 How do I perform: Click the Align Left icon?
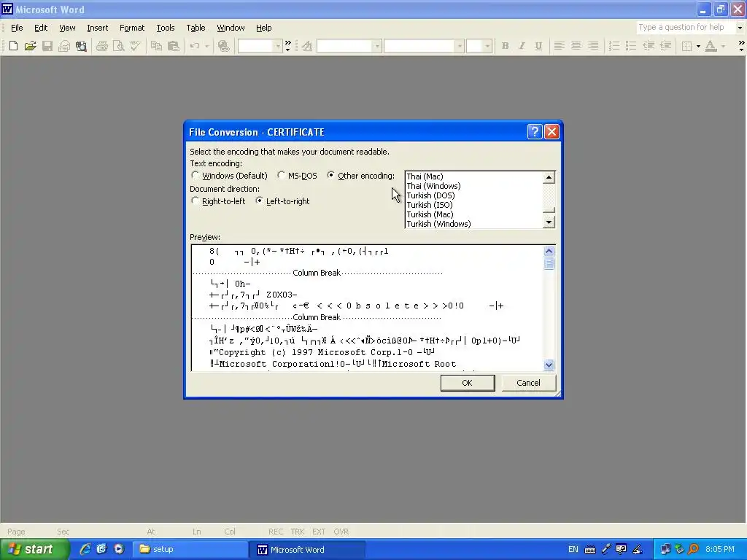click(x=560, y=46)
